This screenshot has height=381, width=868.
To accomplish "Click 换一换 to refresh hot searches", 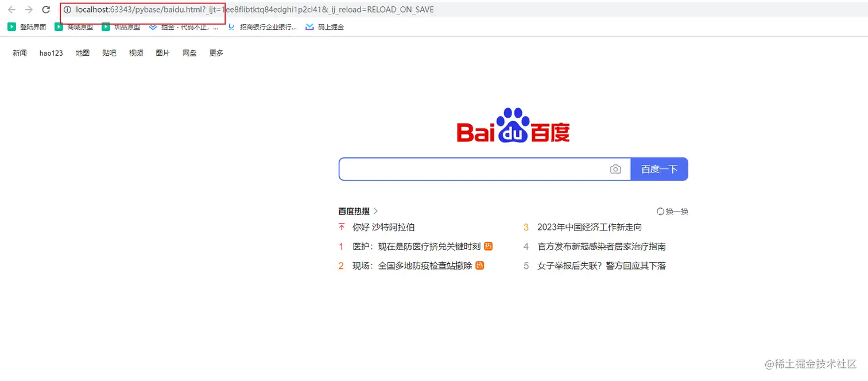I will pyautogui.click(x=677, y=211).
